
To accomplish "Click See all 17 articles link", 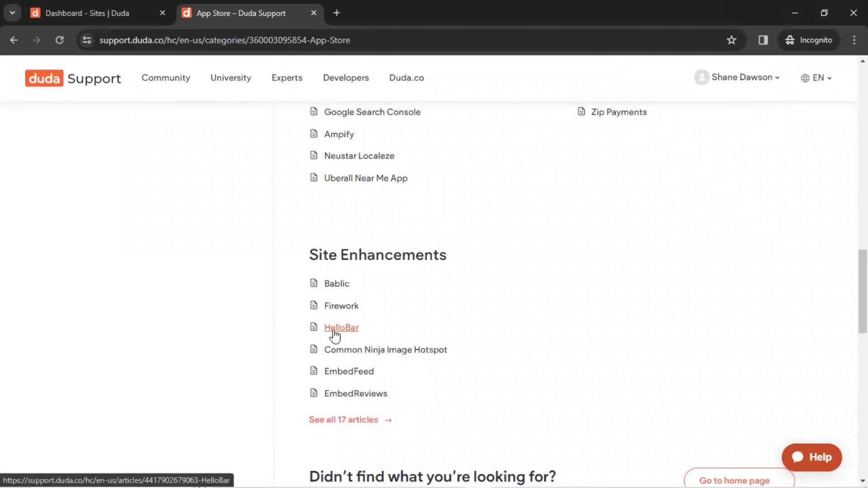I will click(x=350, y=420).
